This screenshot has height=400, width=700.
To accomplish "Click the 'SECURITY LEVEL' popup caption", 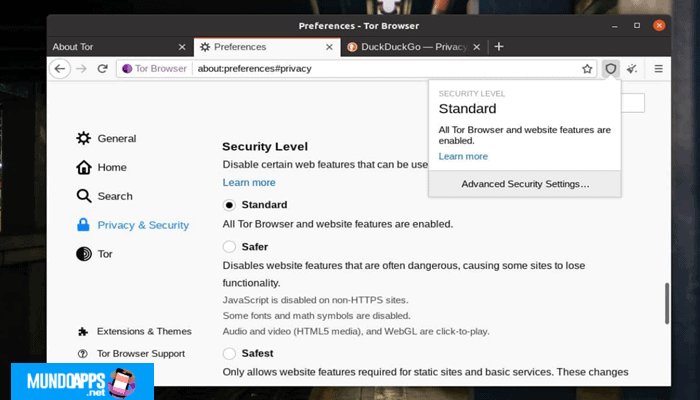I will tap(472, 94).
